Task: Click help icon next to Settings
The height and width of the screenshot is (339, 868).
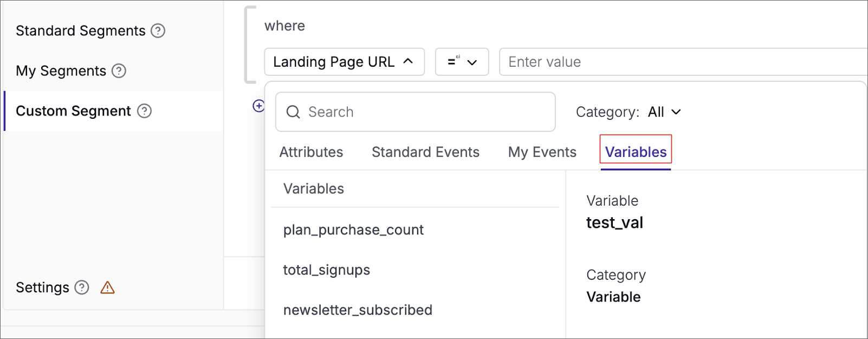Action: tap(82, 287)
